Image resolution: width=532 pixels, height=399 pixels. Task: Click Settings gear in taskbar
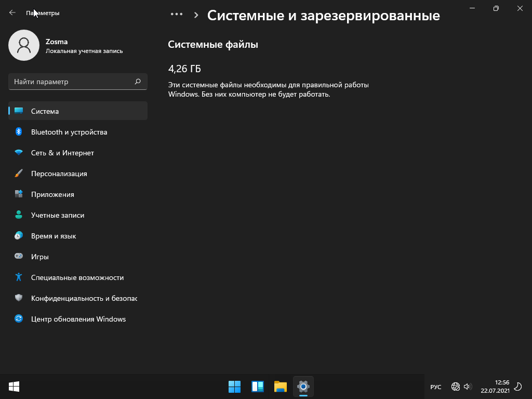303,387
